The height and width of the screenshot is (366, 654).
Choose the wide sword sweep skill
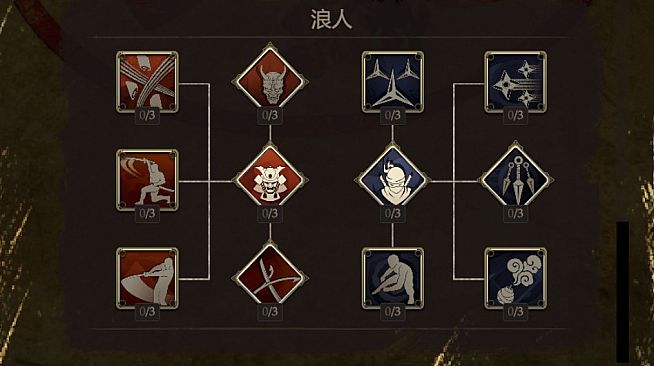coord(147,278)
